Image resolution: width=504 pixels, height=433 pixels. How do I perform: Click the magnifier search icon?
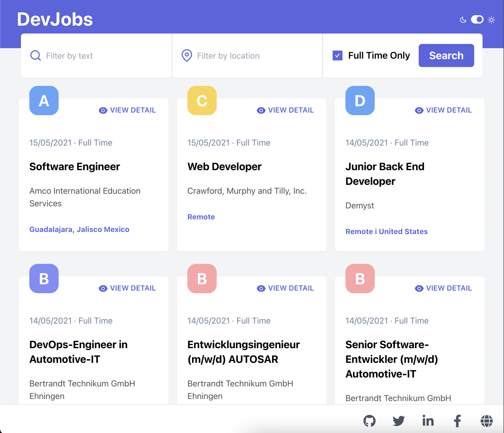36,55
